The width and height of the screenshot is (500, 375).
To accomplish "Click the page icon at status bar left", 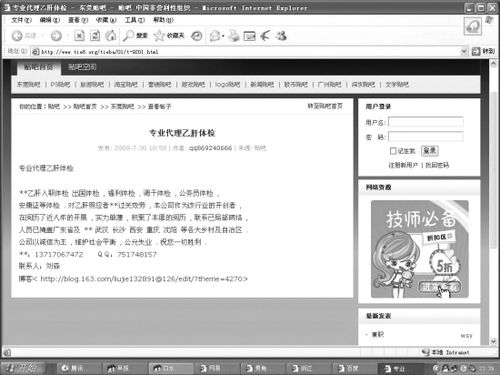I will pyautogui.click(x=7, y=352).
